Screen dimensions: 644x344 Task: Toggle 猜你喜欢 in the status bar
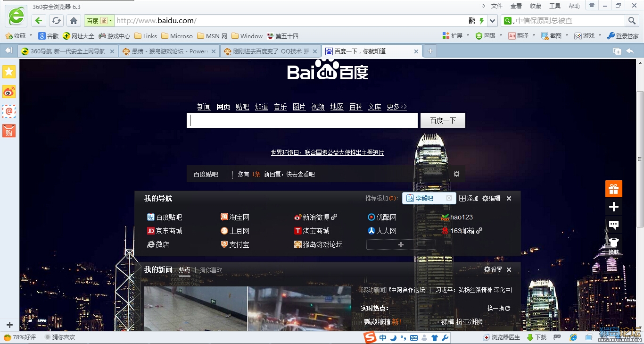pos(59,337)
